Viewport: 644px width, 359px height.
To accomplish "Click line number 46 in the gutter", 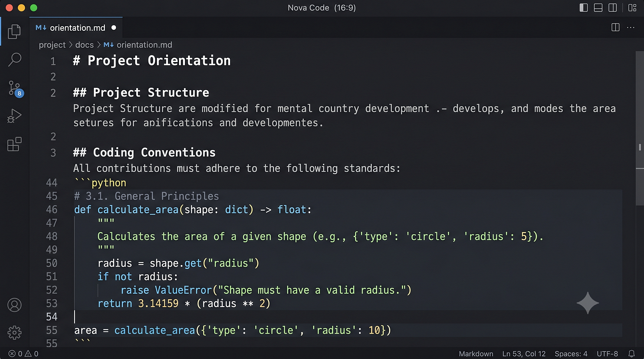I will click(x=52, y=210).
